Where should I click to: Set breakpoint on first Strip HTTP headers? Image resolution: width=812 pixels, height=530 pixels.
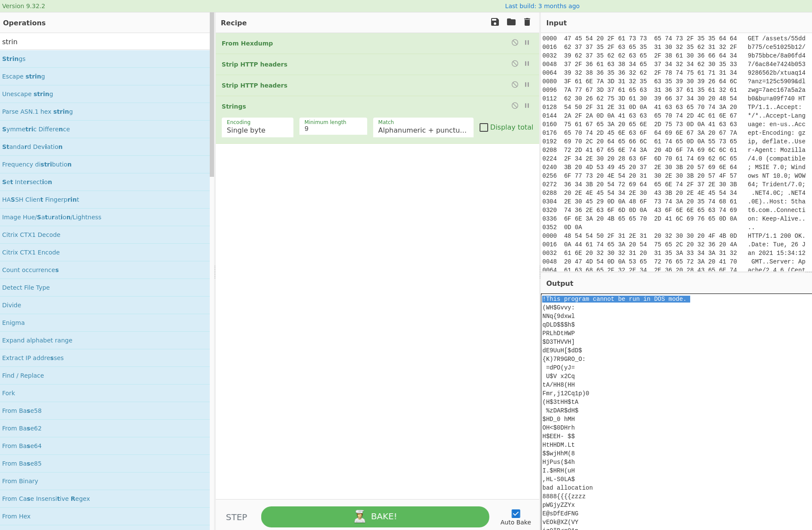coord(527,64)
